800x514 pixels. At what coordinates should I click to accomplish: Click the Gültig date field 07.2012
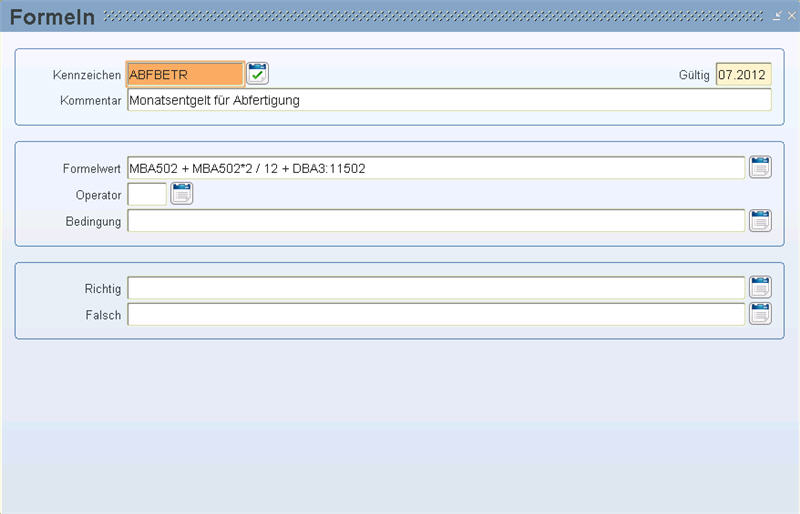tap(743, 75)
